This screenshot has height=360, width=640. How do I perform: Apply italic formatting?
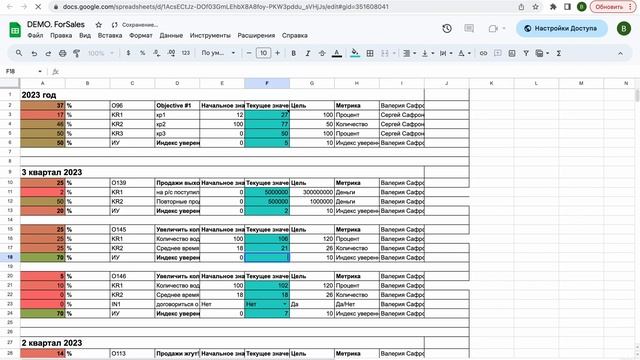(308, 53)
